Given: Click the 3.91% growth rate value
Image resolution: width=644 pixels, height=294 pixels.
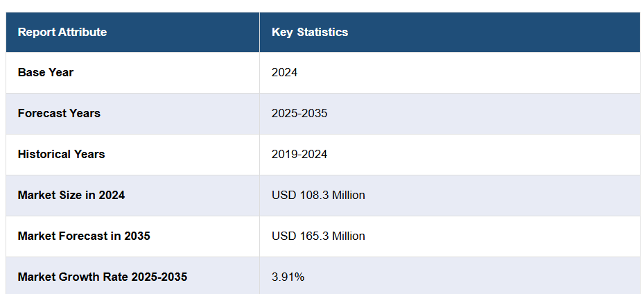Looking at the screenshot, I should pyautogui.click(x=288, y=277).
